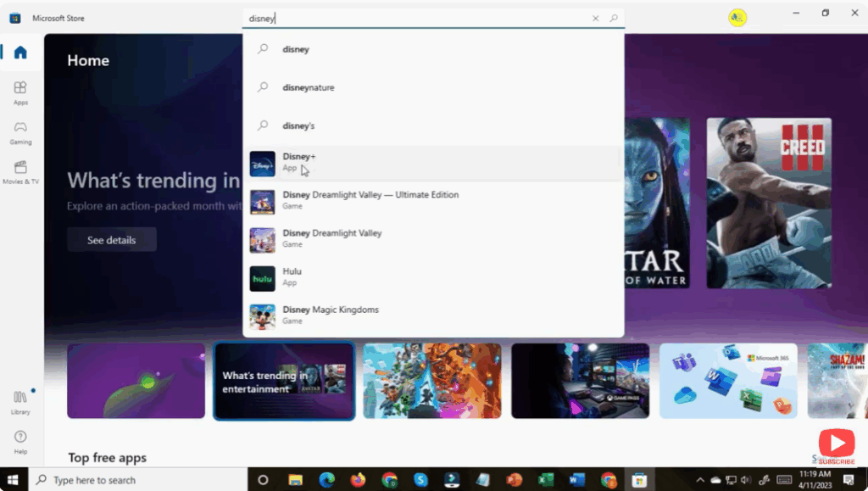Viewport: 868px width, 491px height.
Task: Open the user profile avatar
Action: coord(737,18)
